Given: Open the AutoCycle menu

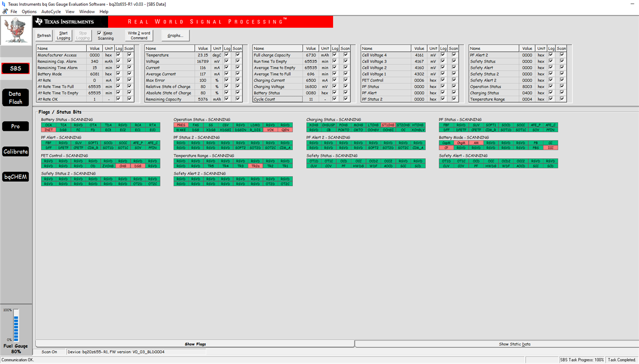Looking at the screenshot, I should [51, 11].
